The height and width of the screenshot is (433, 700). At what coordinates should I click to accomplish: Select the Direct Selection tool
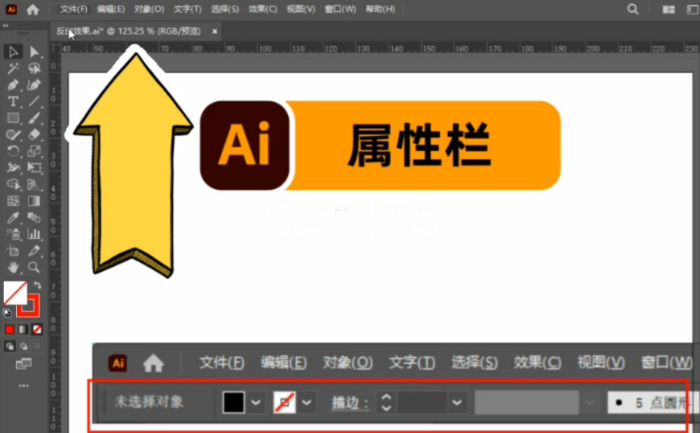tap(34, 52)
